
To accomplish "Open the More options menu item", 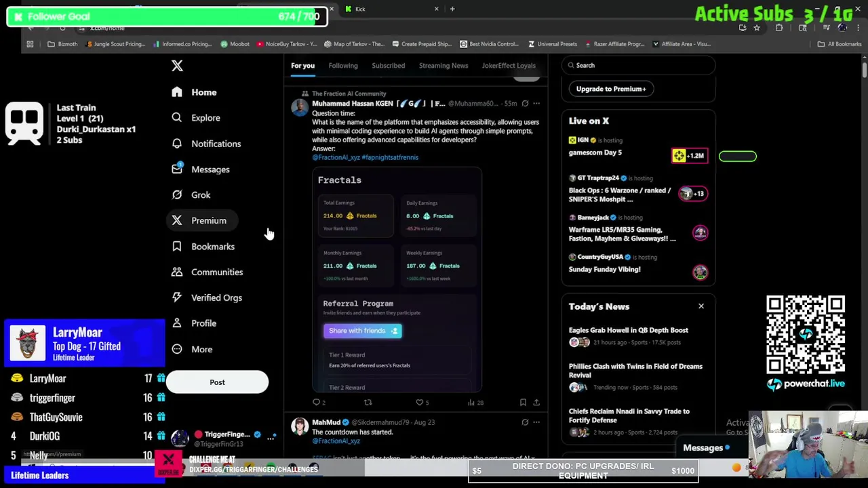I will (192, 349).
